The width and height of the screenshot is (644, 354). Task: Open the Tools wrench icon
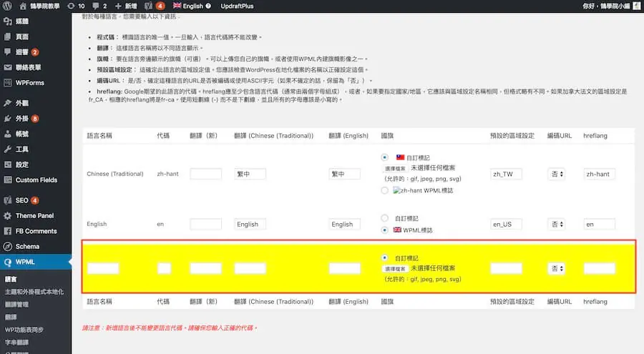tap(7, 149)
